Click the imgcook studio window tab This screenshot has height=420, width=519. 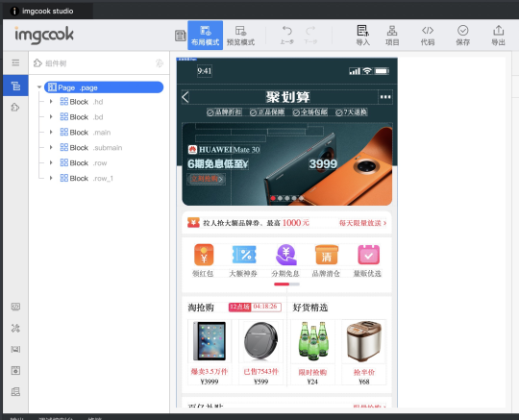point(48,11)
